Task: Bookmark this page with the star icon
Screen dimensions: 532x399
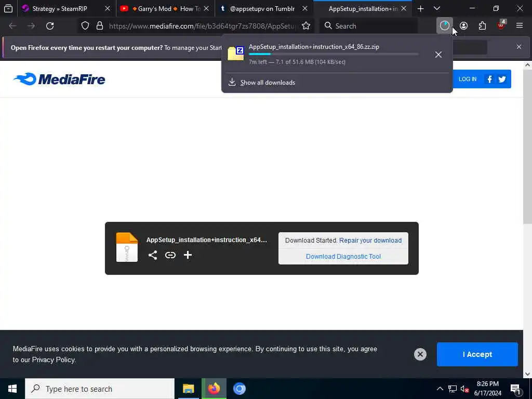Action: pyautogui.click(x=306, y=26)
